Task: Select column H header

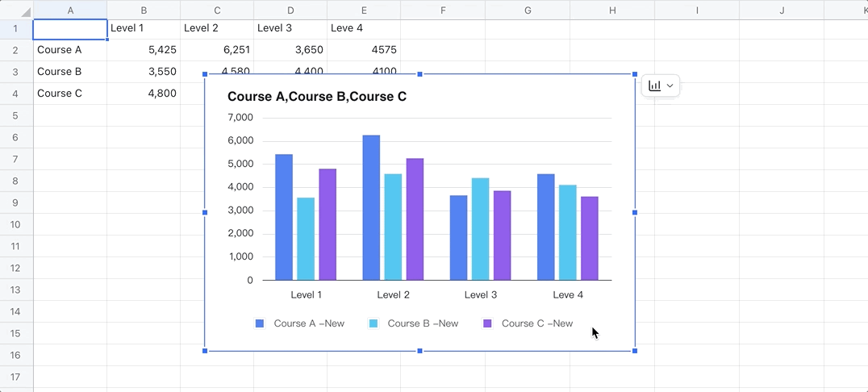Action: tap(612, 10)
